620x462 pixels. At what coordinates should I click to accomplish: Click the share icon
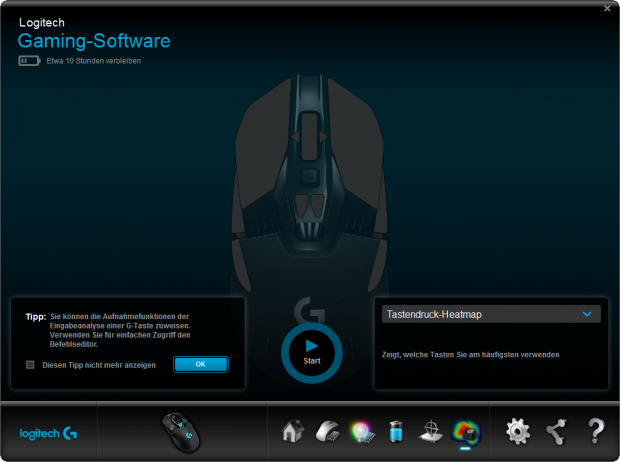[x=556, y=432]
